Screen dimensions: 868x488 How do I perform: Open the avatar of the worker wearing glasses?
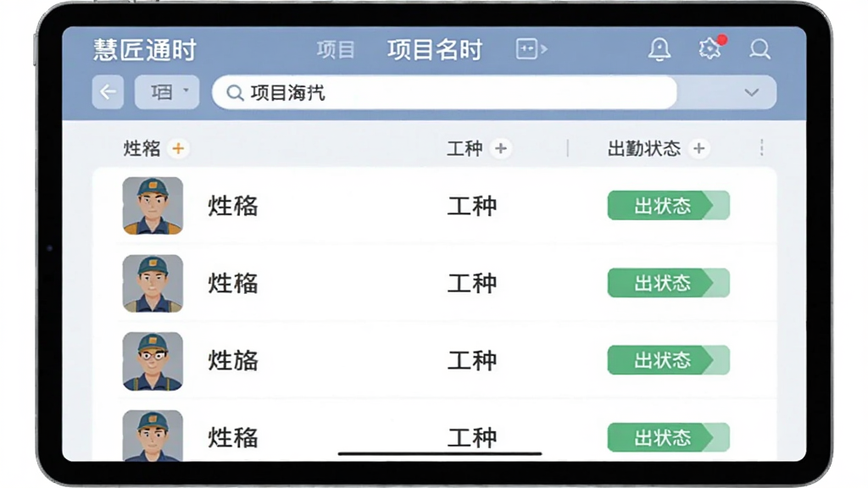153,361
